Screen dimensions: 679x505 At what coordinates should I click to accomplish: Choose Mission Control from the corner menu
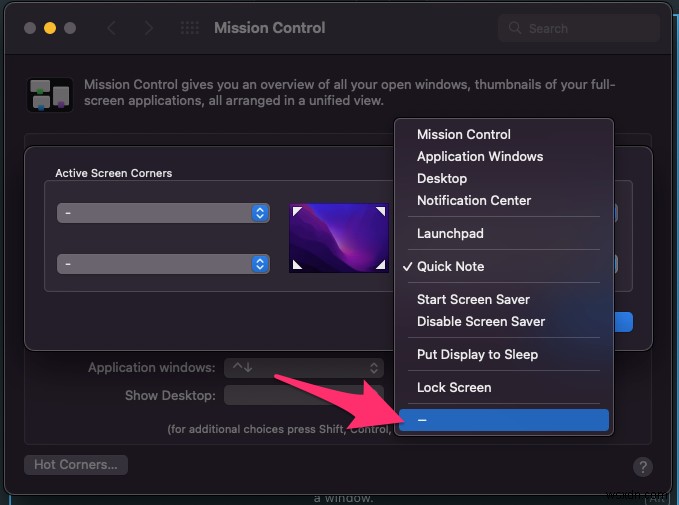click(504, 134)
